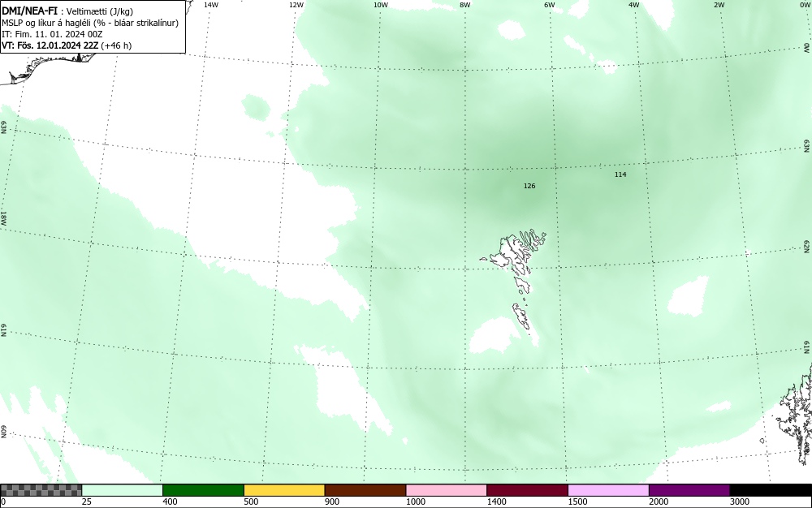The height and width of the screenshot is (508, 812).
Task: Click the "400" legend value
Action: 170,502
